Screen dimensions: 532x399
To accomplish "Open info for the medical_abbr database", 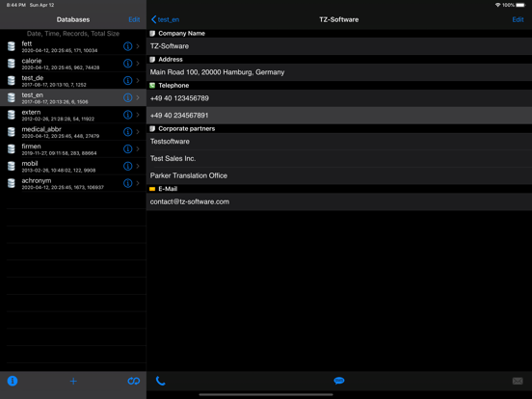I will [127, 132].
